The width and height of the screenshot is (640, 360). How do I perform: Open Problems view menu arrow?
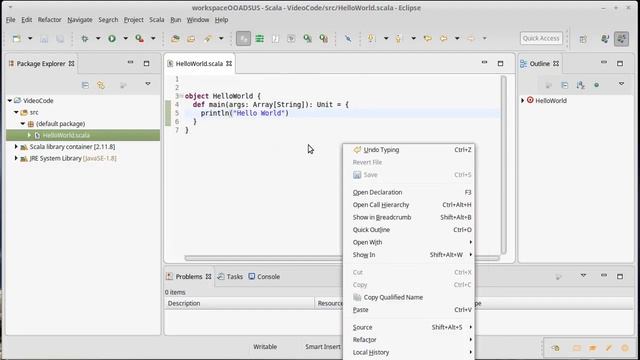(x=583, y=276)
